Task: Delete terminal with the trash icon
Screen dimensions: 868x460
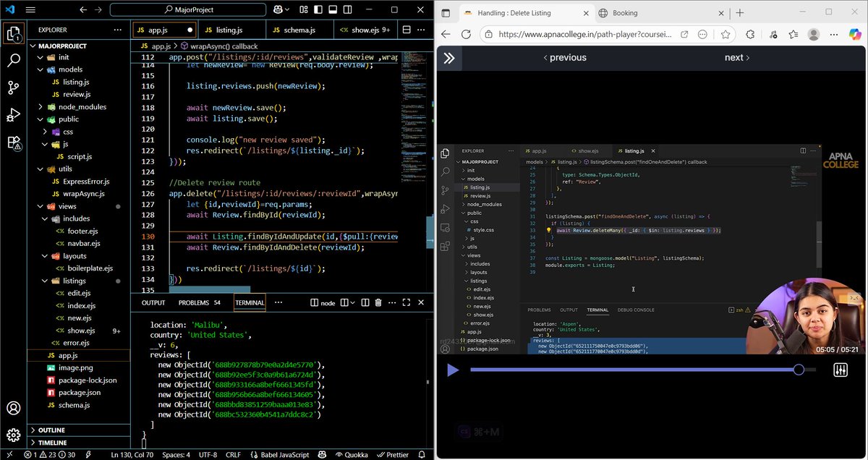Action: [x=378, y=303]
